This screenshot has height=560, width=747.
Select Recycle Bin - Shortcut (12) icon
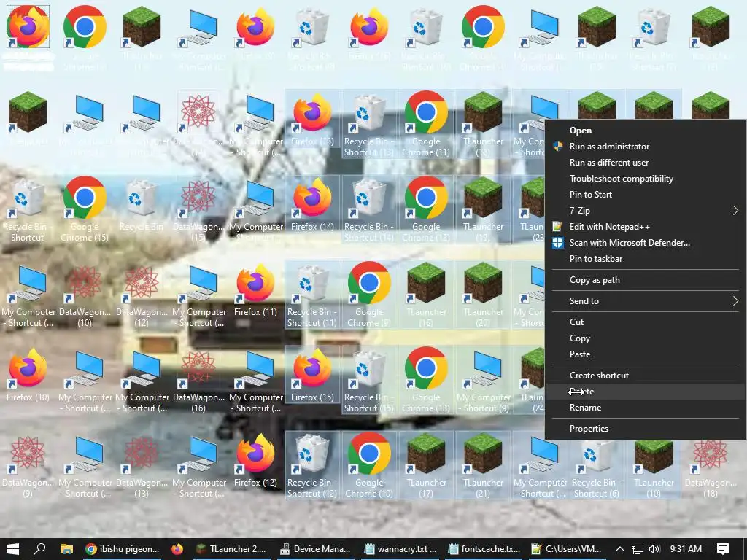312,464
